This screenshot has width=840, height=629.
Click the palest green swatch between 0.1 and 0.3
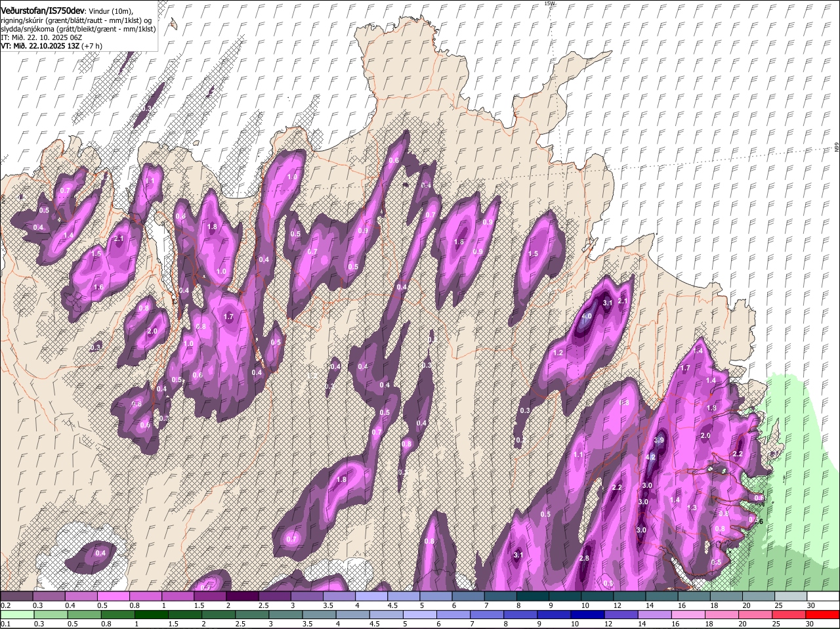pyautogui.click(x=17, y=615)
